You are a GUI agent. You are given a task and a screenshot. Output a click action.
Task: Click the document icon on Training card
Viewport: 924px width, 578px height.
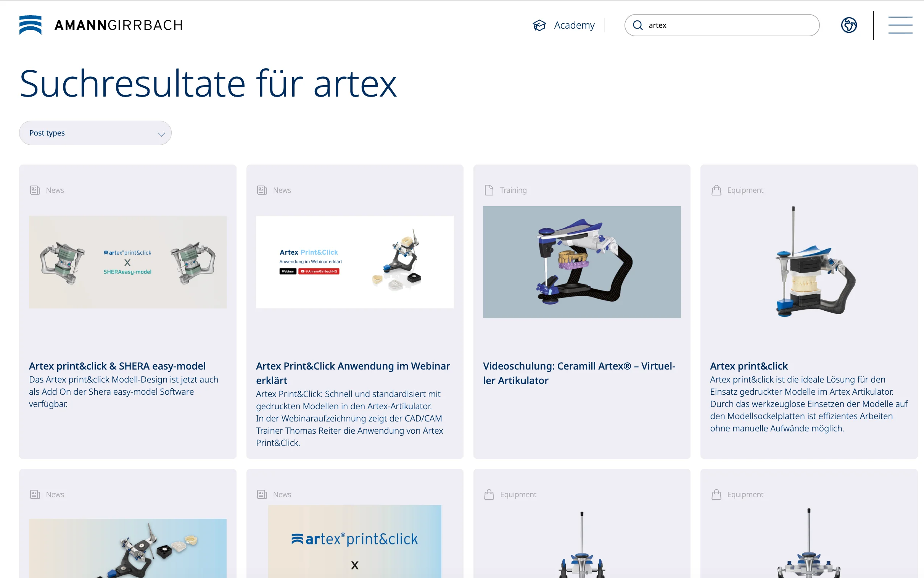pos(489,190)
